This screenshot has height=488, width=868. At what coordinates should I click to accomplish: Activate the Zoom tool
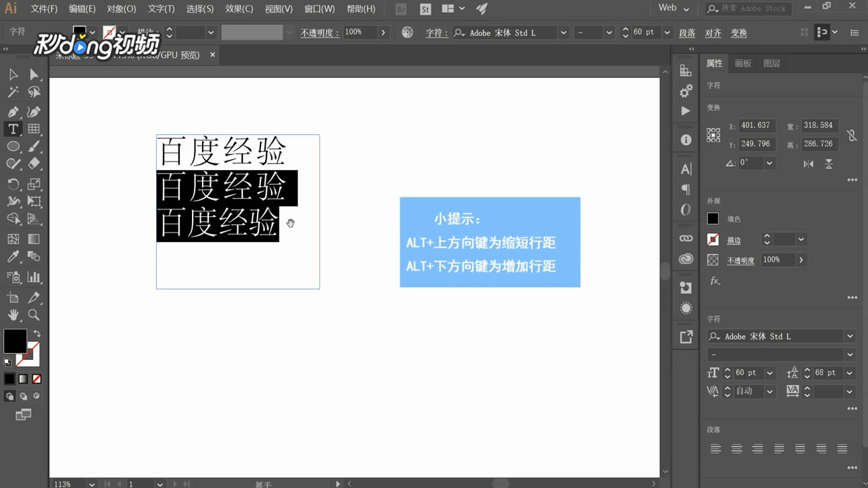(32, 314)
